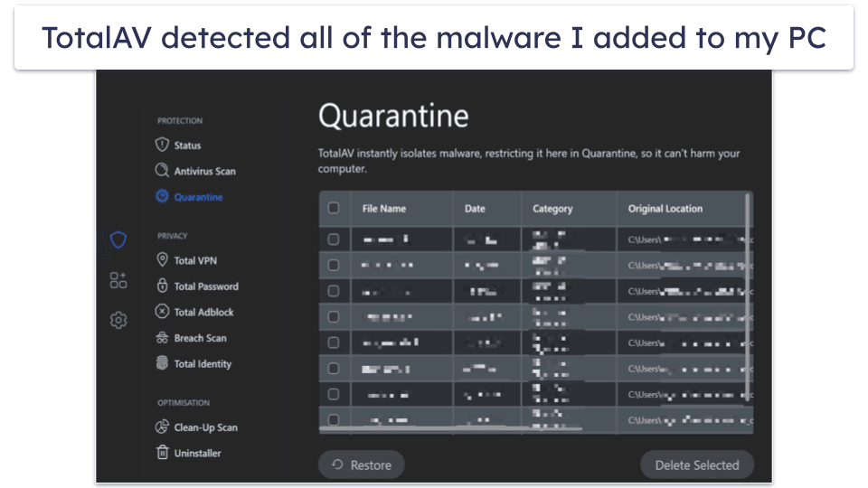The image size is (868, 488).
Task: Open Total Identity
Action: tap(203, 364)
